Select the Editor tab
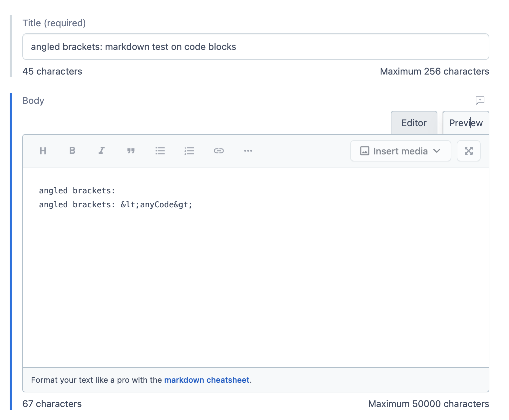 point(414,122)
